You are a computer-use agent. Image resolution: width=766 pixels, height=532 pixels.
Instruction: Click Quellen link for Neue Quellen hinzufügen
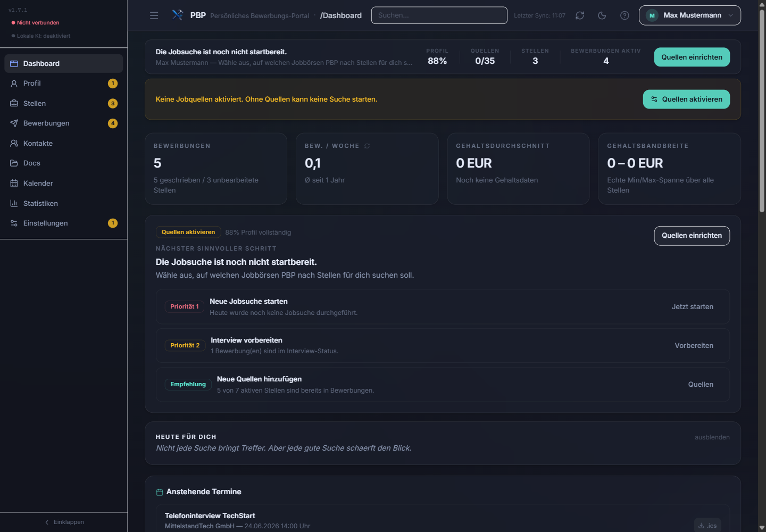click(x=701, y=385)
